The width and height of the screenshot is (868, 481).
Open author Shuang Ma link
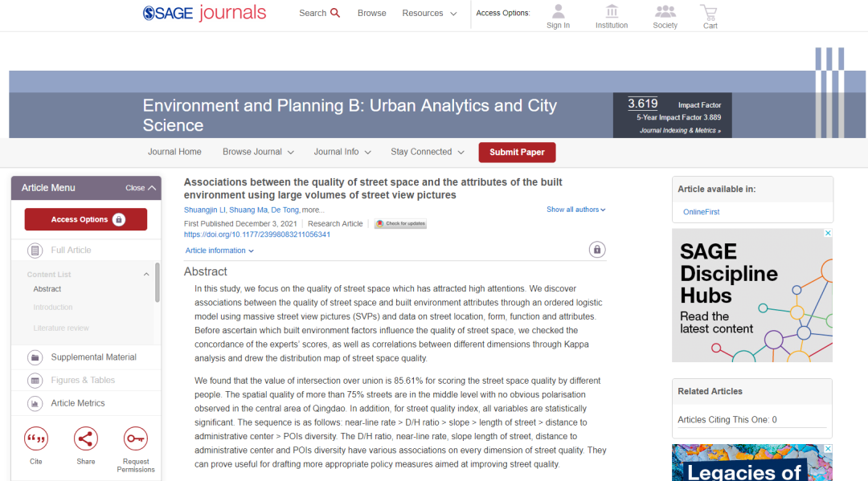248,210
